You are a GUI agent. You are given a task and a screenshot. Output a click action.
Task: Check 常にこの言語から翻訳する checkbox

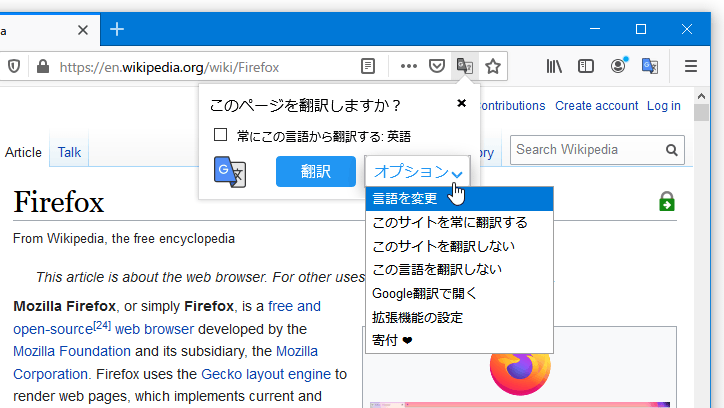coord(221,135)
